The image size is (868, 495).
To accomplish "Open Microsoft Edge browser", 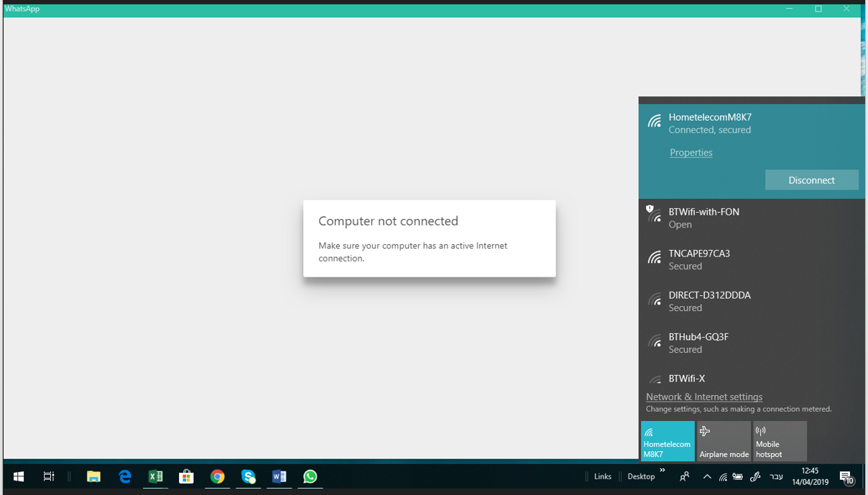I will pyautogui.click(x=124, y=476).
